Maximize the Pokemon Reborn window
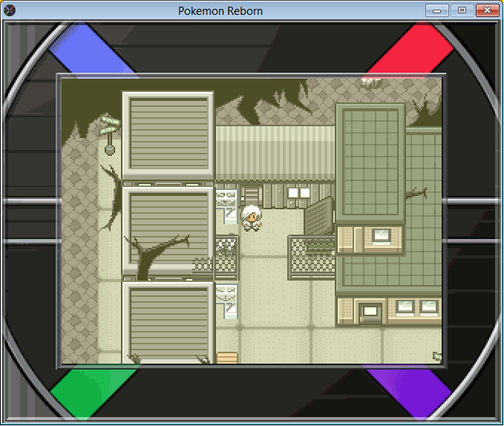 [462, 10]
